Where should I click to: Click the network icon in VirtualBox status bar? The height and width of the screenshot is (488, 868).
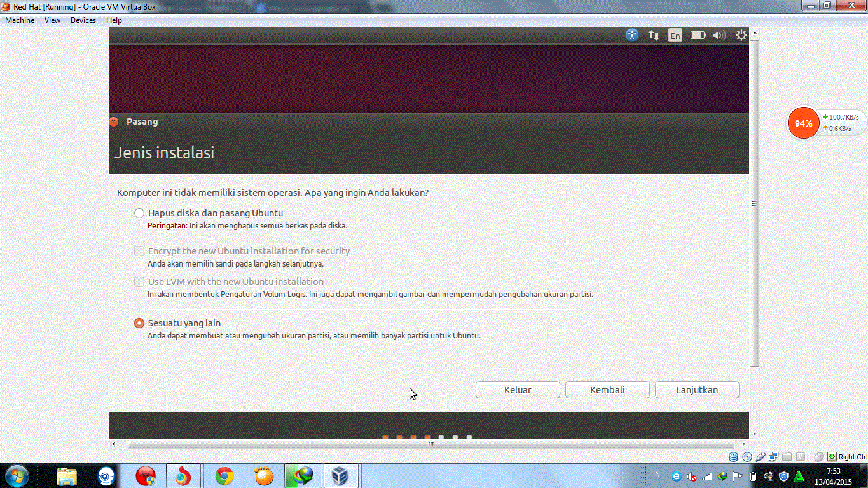[773, 456]
